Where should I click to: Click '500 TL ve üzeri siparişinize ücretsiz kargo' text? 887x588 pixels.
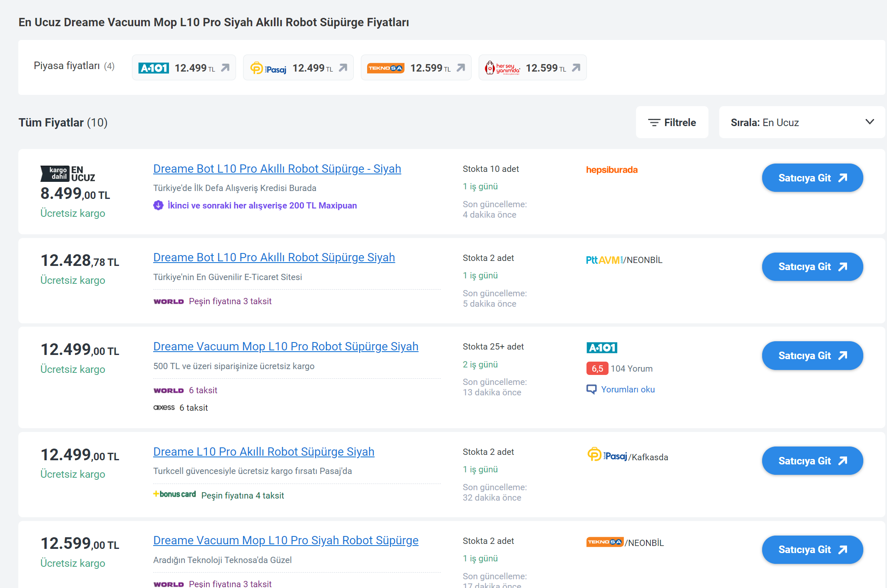coord(234,366)
